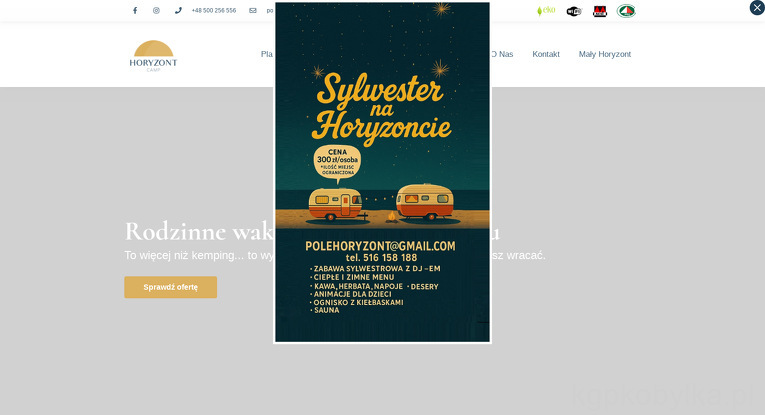Click the Sprawdź ofertę button
The image size is (765, 415).
pyautogui.click(x=170, y=287)
